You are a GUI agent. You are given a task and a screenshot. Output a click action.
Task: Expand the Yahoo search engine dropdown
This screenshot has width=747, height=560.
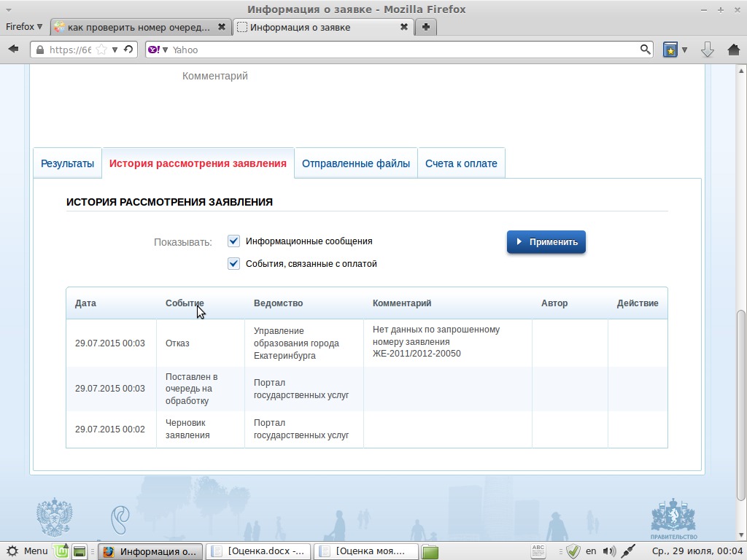click(158, 50)
